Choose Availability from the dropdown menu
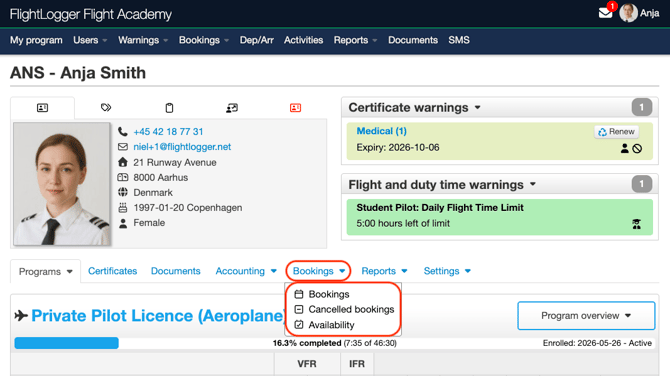 coord(332,325)
